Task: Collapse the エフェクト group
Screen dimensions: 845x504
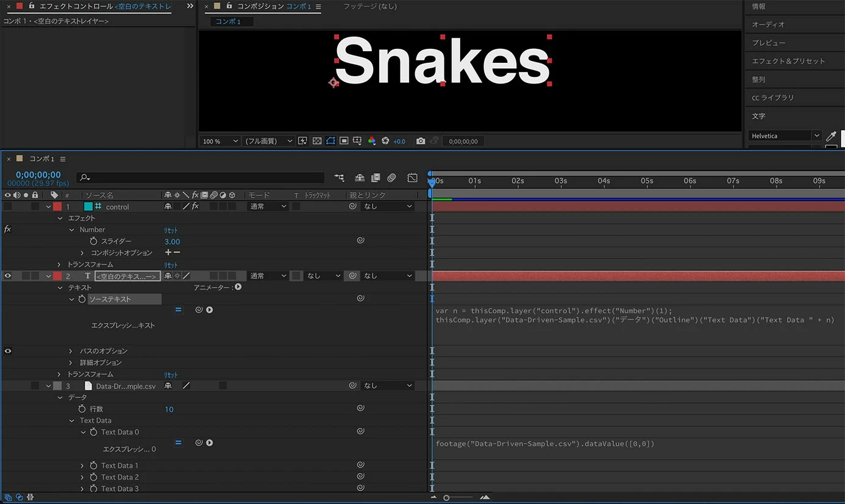Action: click(60, 218)
